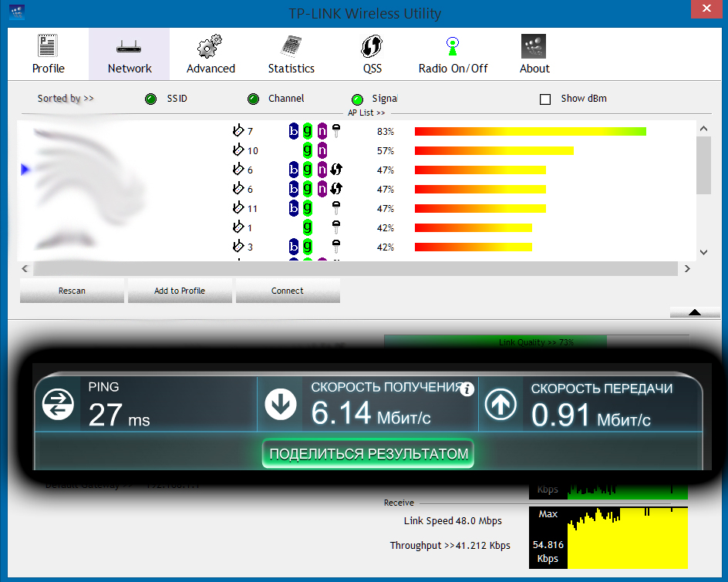Click the AP List >> label
This screenshot has height=582, width=728.
point(366,113)
